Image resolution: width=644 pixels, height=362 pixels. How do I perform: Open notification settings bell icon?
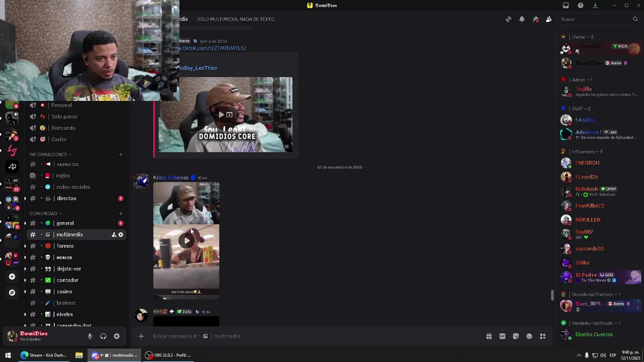[x=522, y=19]
